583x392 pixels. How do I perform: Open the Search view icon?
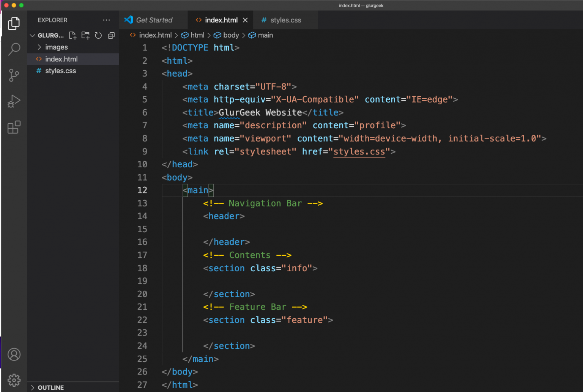coord(14,49)
